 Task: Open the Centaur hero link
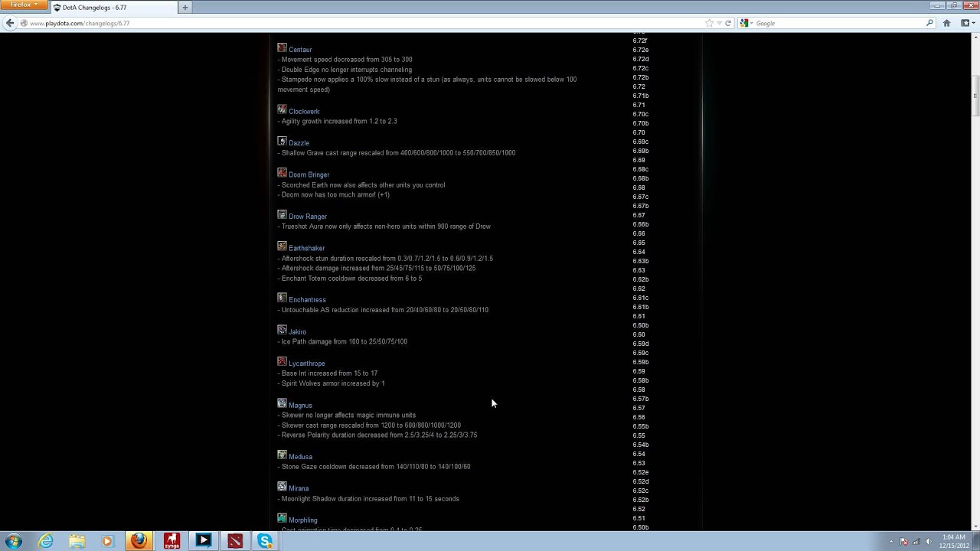(300, 50)
